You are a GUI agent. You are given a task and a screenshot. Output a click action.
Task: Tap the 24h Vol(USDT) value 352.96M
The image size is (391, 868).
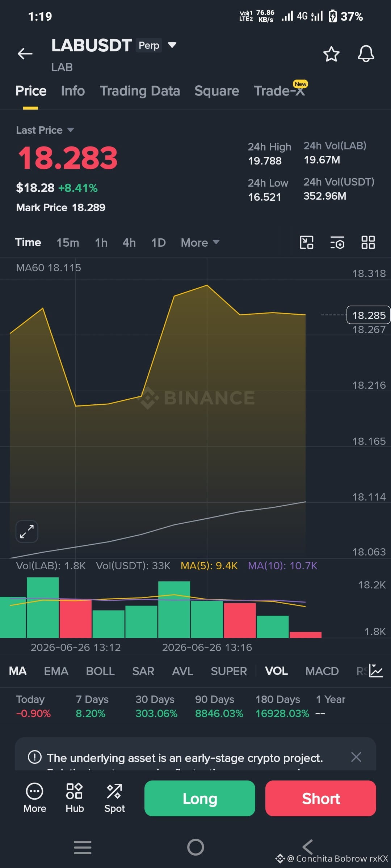[325, 196]
